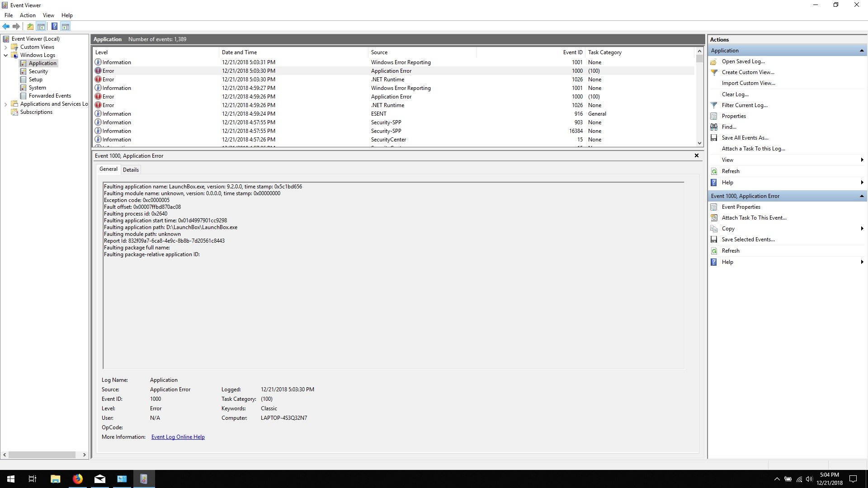Click the Properties icon in Actions

pyautogui.click(x=714, y=116)
